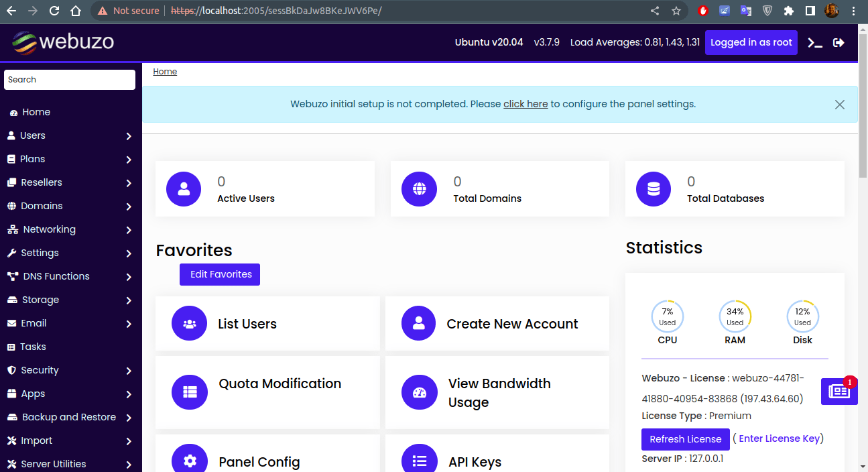
Task: Click the RAM usage gauge
Action: coord(735,316)
